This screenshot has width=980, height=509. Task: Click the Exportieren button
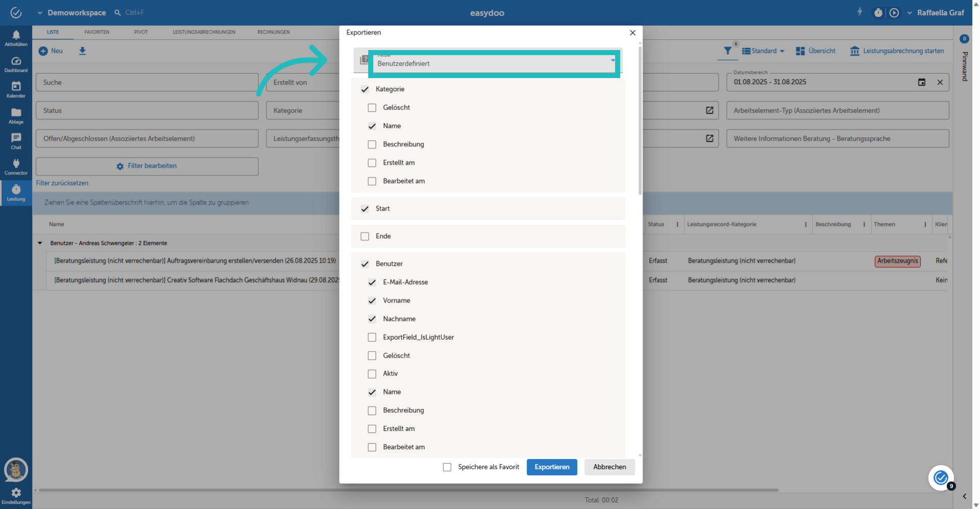tap(552, 467)
